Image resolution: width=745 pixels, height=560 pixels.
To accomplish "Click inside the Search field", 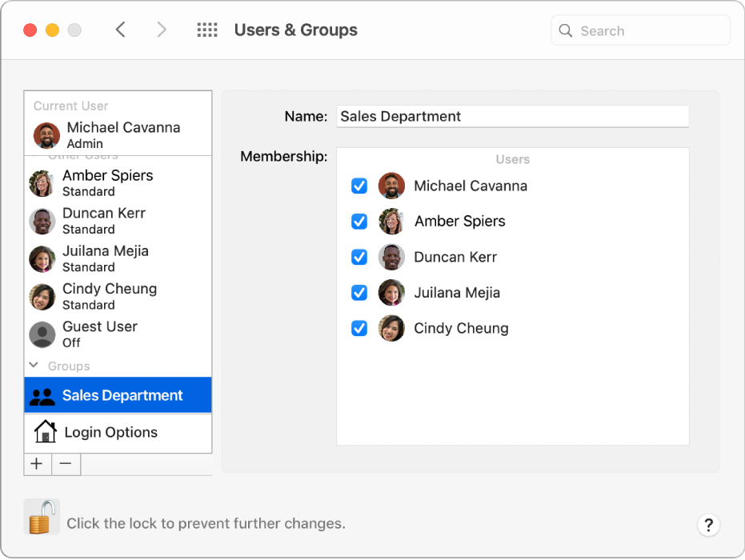I will 640,30.
